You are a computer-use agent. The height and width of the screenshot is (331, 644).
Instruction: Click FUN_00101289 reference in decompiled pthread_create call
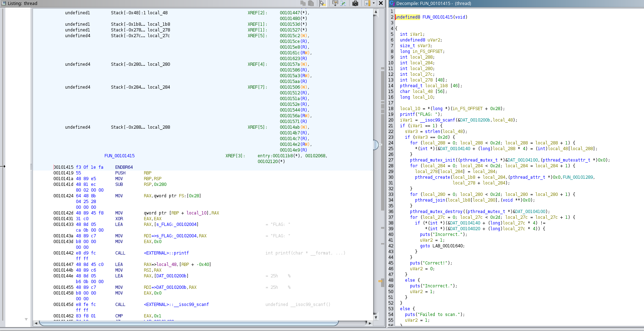(x=578, y=177)
